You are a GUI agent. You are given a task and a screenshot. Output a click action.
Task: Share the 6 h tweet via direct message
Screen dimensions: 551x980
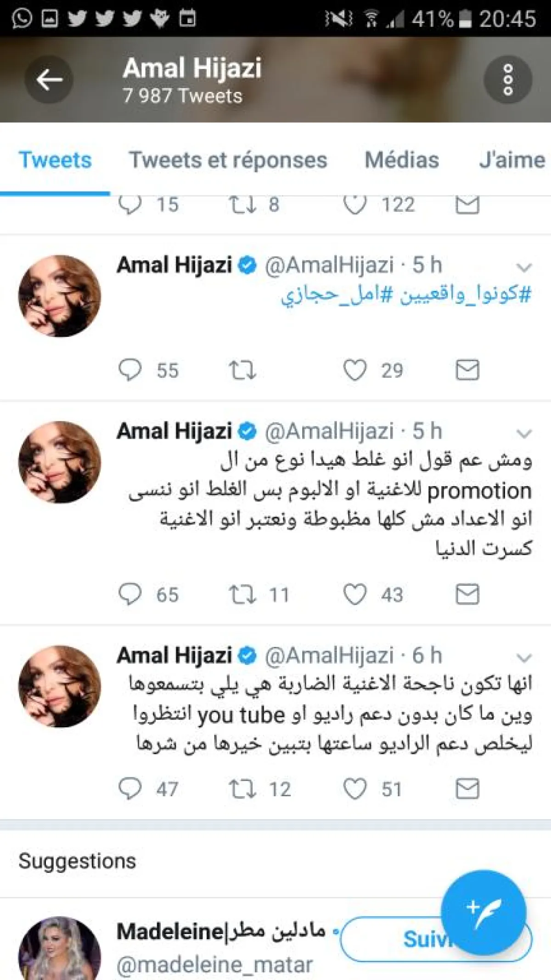pos(467,789)
